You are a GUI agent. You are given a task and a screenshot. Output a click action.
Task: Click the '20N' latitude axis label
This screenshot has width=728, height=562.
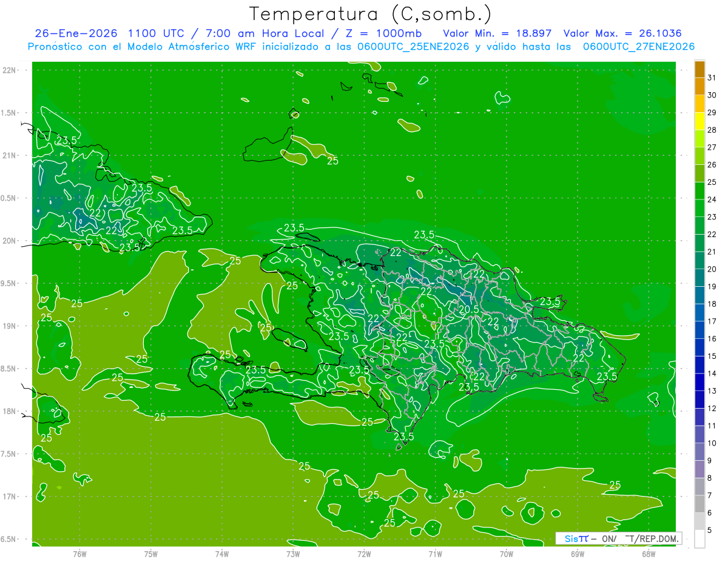[9, 241]
